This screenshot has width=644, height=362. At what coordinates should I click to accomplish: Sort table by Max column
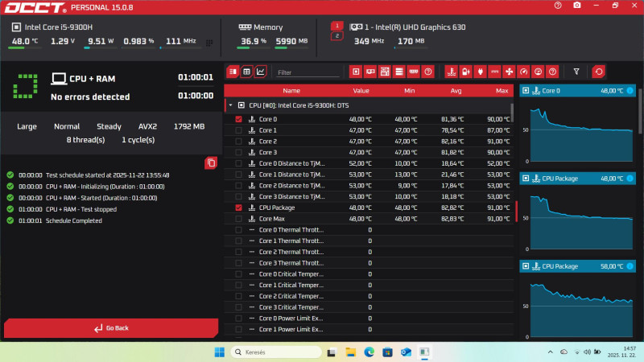click(x=502, y=91)
